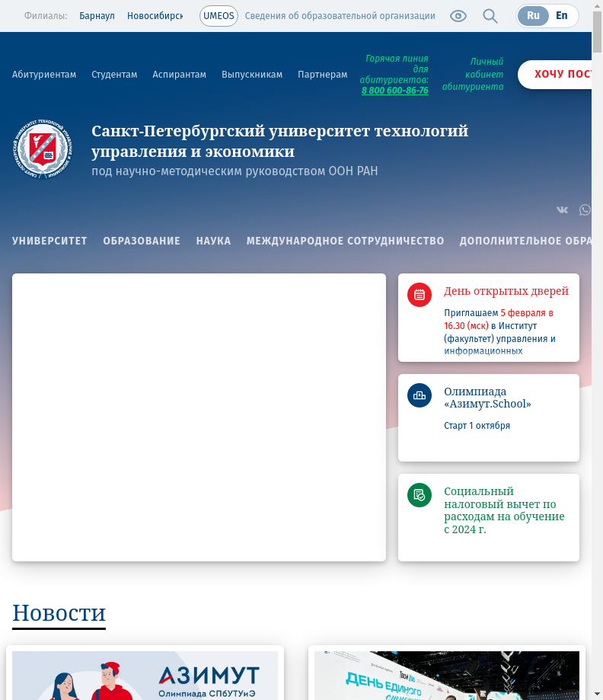The image size is (603, 700).
Task: Click the university crest logo
Action: 43,149
